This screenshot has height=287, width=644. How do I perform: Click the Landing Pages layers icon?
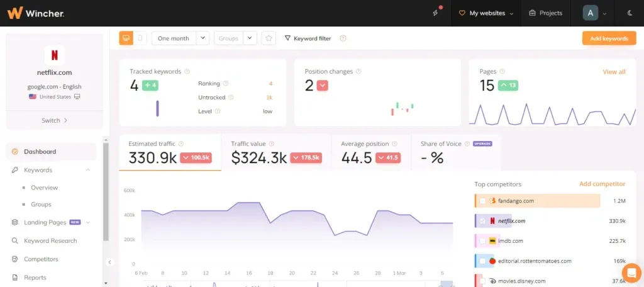pos(15,222)
